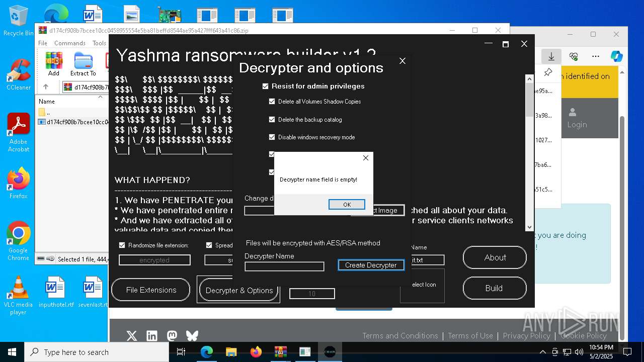
Task: Open the Terms and Conditions link
Action: pos(400,336)
